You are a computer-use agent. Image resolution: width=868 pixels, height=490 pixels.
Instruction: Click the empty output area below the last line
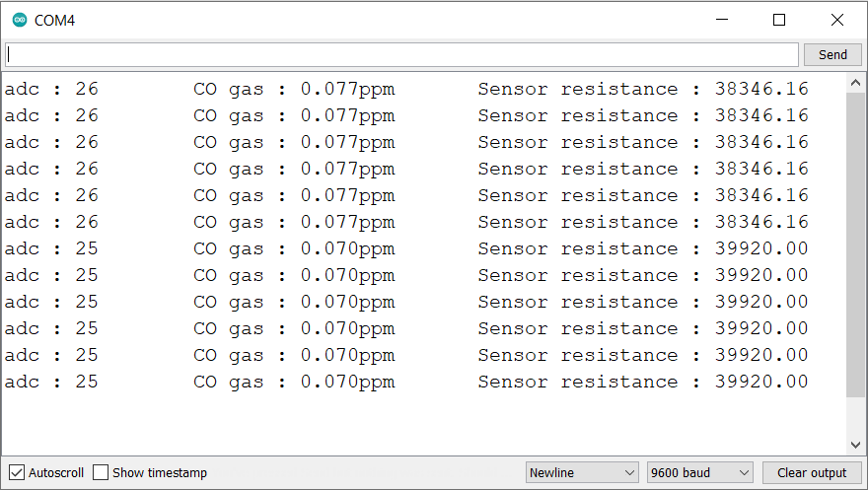coord(423,423)
